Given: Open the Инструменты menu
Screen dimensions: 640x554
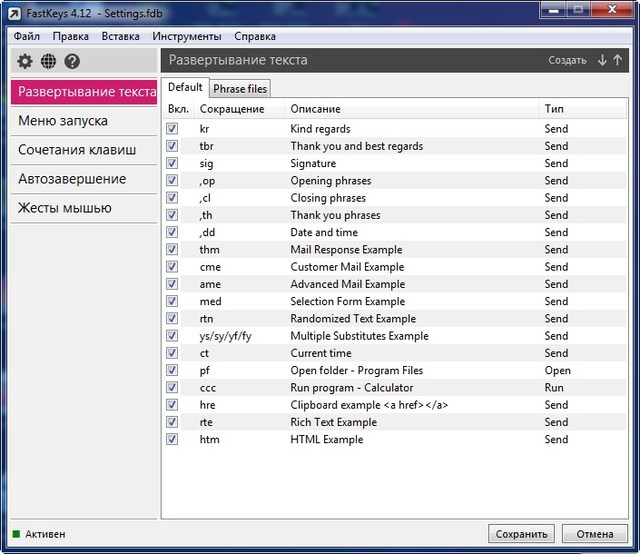Looking at the screenshot, I should point(180,36).
